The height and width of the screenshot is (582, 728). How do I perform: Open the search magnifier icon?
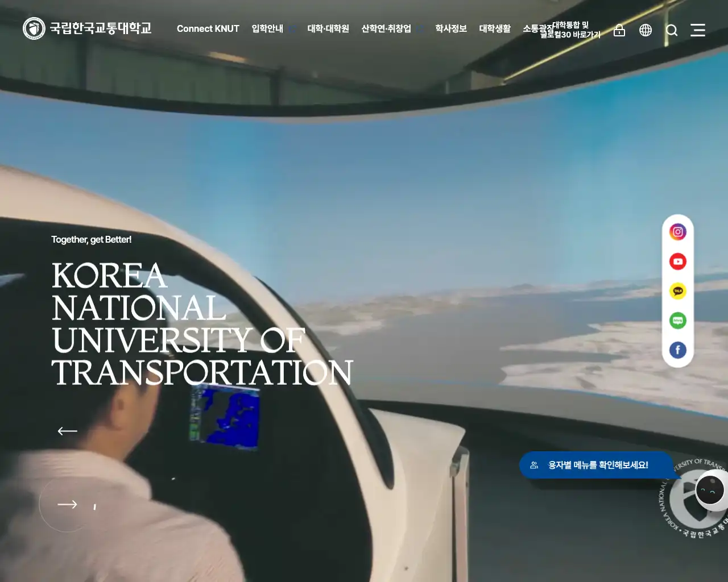point(672,30)
